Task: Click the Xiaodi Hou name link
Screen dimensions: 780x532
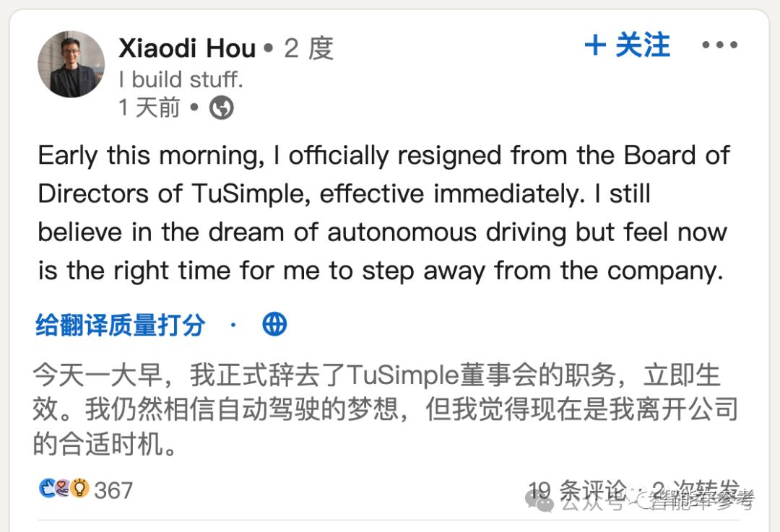Action: coord(187,48)
